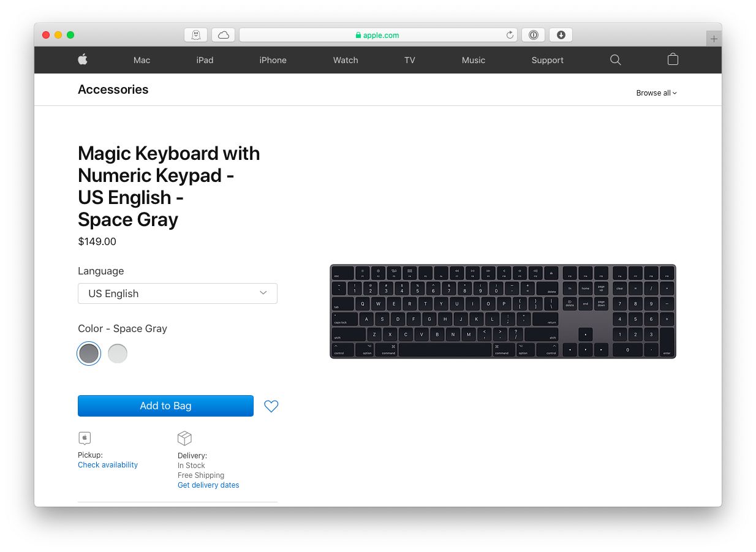Click the iCloud tabs cloud icon
This screenshot has height=552, width=756.
(x=223, y=35)
